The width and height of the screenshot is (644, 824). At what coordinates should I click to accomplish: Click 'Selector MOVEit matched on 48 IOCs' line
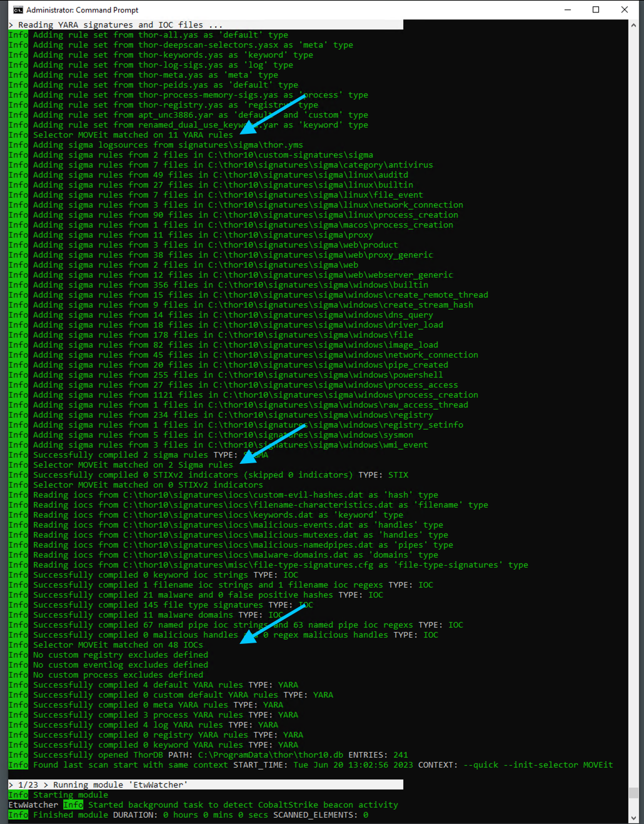pyautogui.click(x=118, y=645)
